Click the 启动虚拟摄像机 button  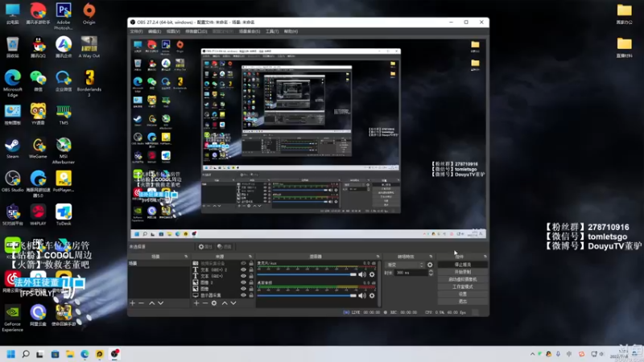[x=462, y=279]
